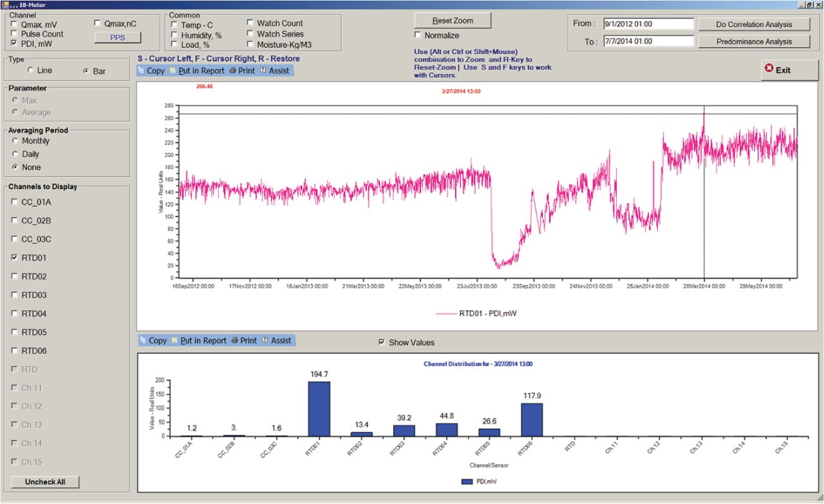Screen dimensions: 824x504
Task: Select the Line chart type
Action: tap(30, 70)
